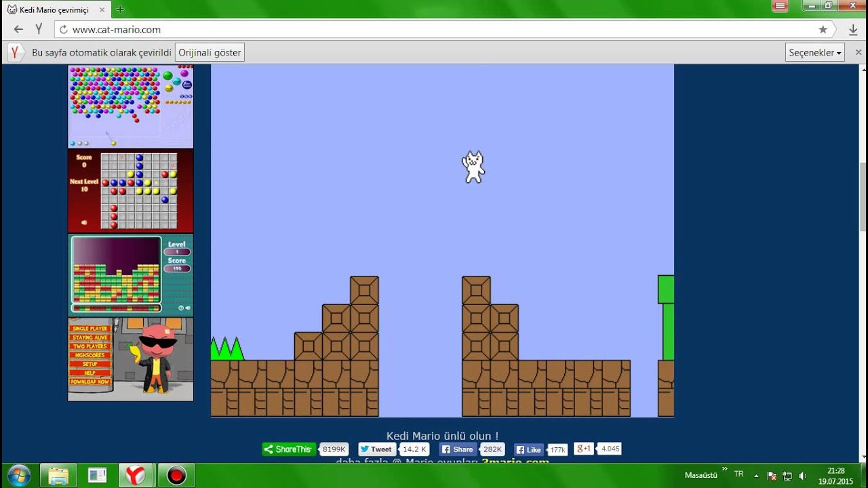Click the green ShareThis button
Viewport: 868px width, 488px height.
[289, 449]
